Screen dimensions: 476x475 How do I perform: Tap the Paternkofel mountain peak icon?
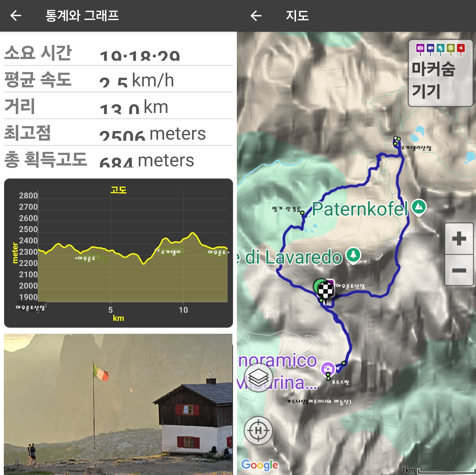[419, 207]
